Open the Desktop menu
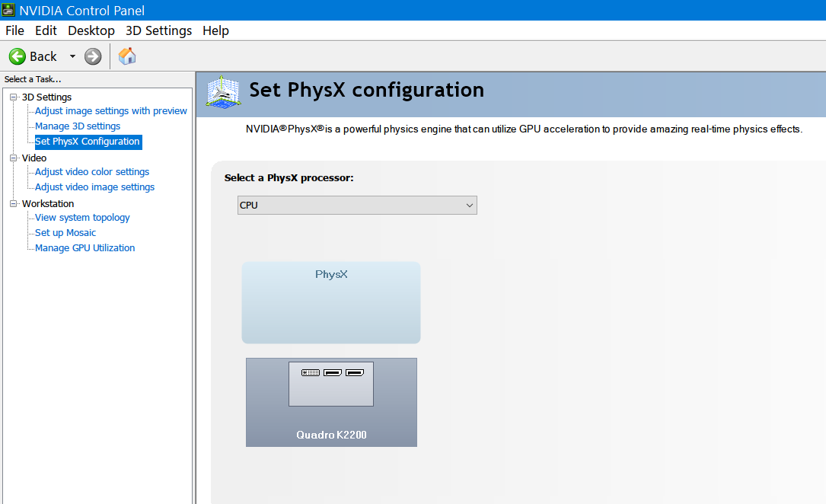 pos(91,30)
